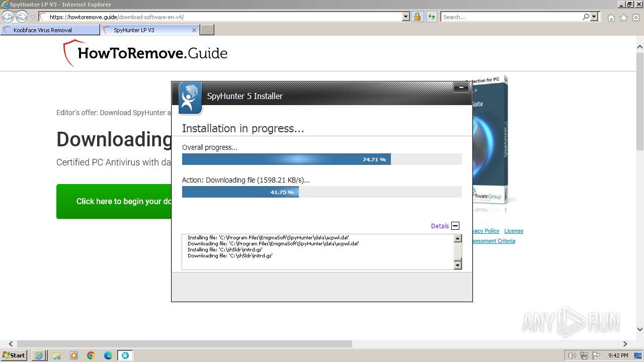Click the 9:42 PM taskbar clock

(618, 355)
